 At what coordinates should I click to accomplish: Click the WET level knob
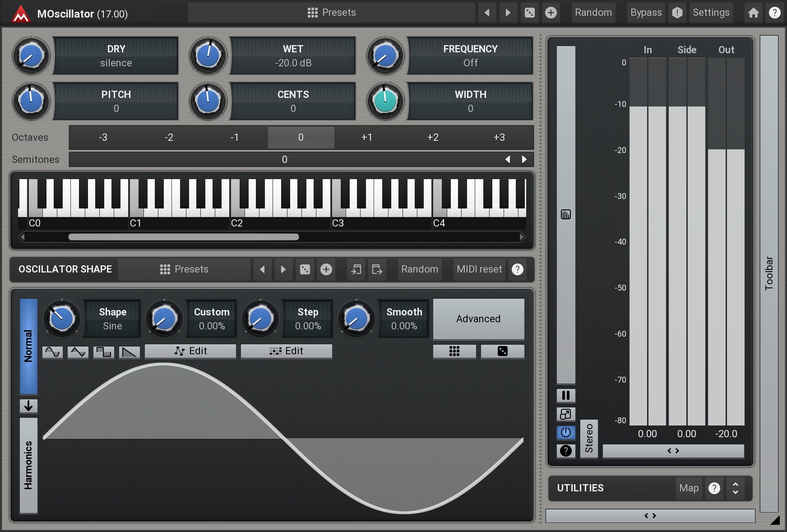coord(208,56)
